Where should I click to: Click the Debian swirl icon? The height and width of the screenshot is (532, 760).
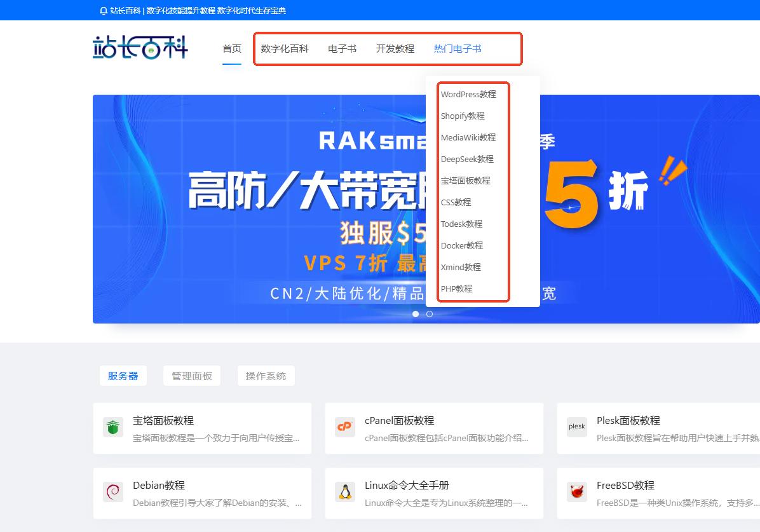112,493
